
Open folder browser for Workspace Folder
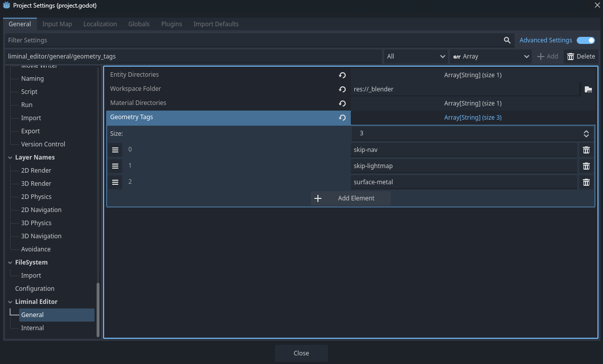point(588,89)
